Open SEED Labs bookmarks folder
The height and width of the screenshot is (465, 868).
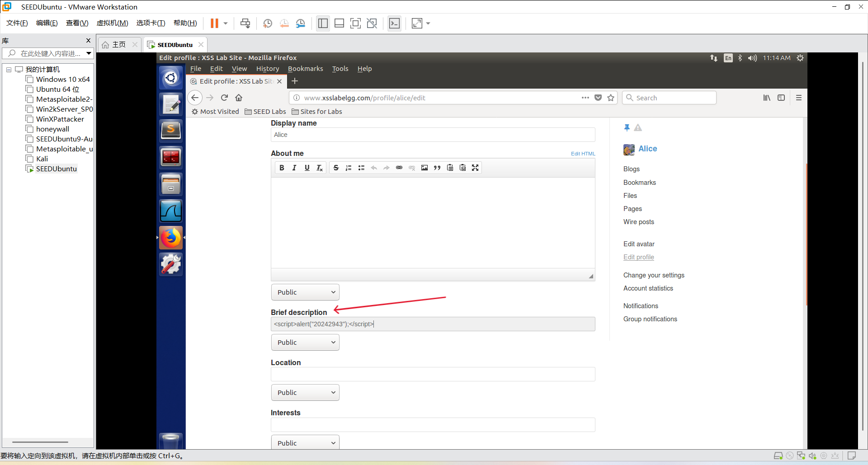click(x=265, y=112)
